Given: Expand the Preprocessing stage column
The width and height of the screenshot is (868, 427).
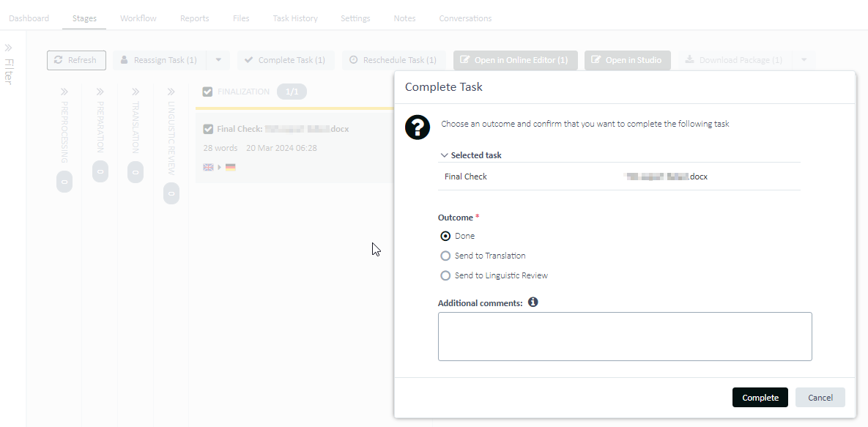Looking at the screenshot, I should 64,92.
